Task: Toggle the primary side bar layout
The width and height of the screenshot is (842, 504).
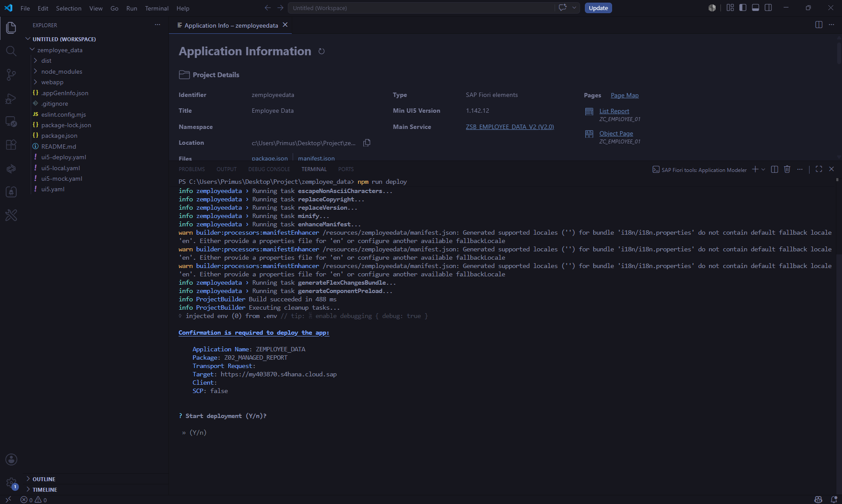Action: coord(743,7)
